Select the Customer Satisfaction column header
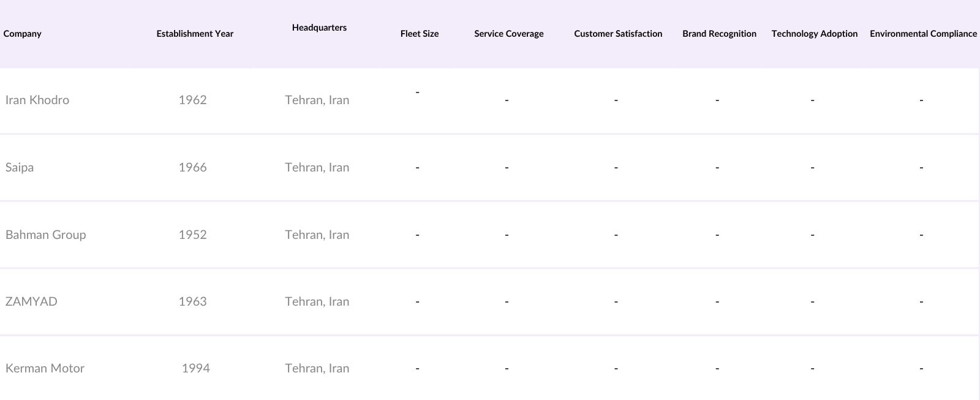The image size is (980, 400). pos(618,34)
